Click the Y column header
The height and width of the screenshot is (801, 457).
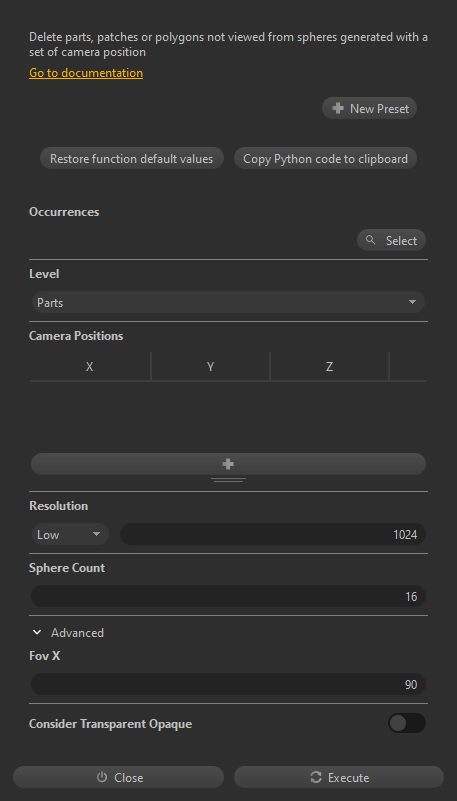coord(210,366)
